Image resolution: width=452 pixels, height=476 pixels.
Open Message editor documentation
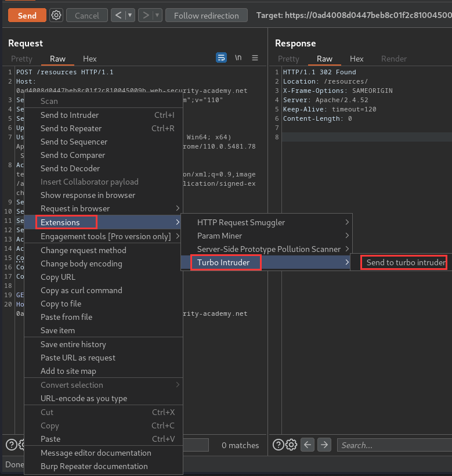tap(103, 453)
